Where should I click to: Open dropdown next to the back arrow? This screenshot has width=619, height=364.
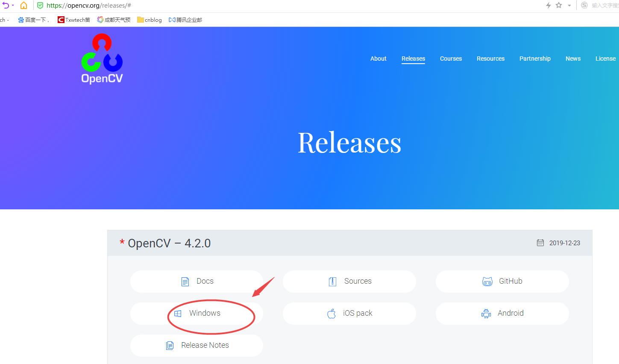coord(13,6)
